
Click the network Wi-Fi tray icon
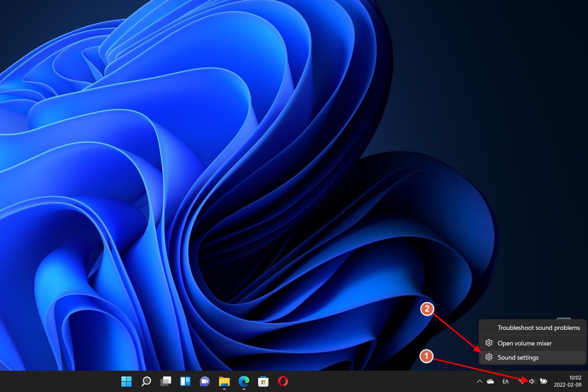pyautogui.click(x=521, y=381)
